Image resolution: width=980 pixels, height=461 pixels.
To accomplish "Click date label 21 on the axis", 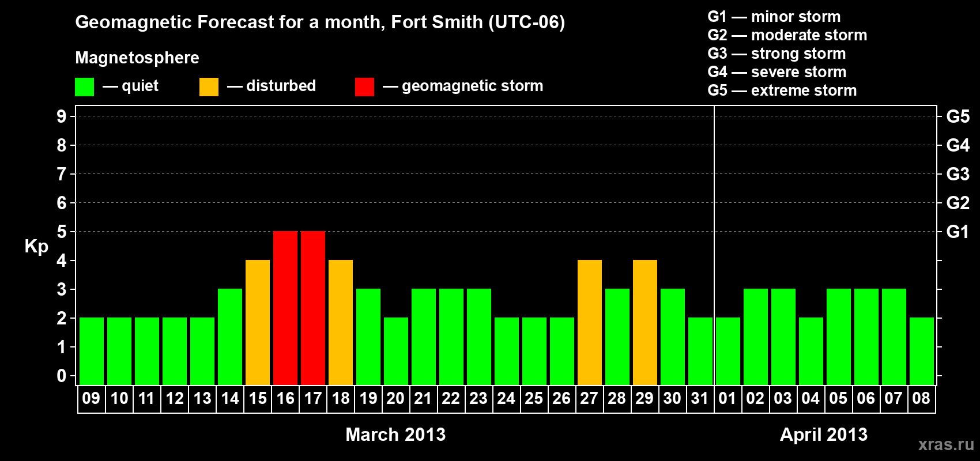I will coord(423,399).
